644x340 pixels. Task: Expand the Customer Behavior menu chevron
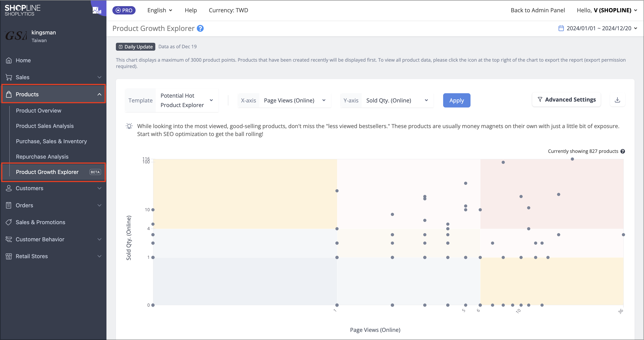point(99,239)
